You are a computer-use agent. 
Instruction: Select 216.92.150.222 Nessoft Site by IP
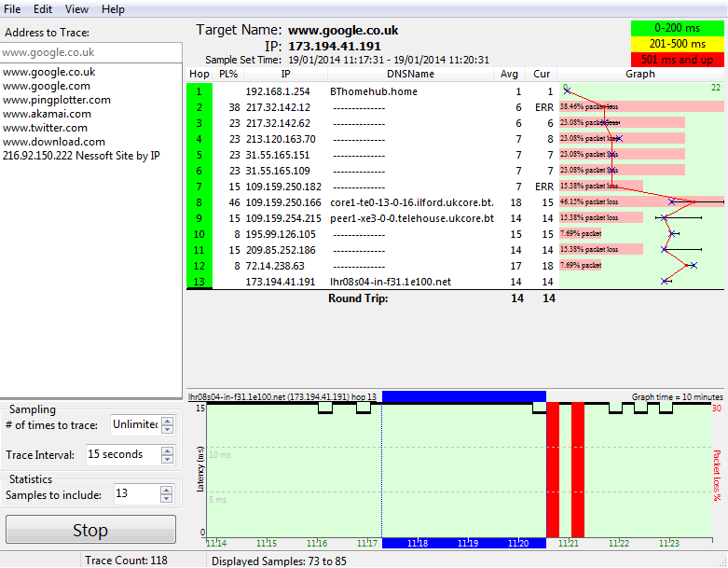pos(81,156)
